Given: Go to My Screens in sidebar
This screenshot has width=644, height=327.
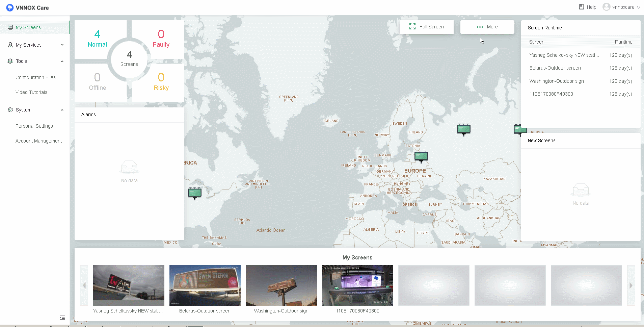Looking at the screenshot, I should (28, 27).
